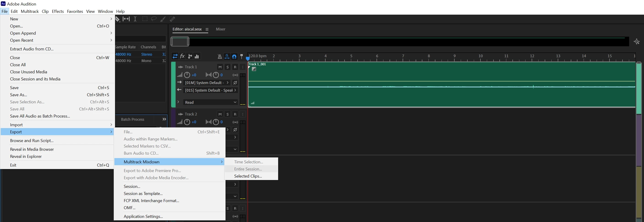Viewport: 644px width, 222px height.
Task: Click the Track 1 input arrow icon
Action: (x=179, y=82)
